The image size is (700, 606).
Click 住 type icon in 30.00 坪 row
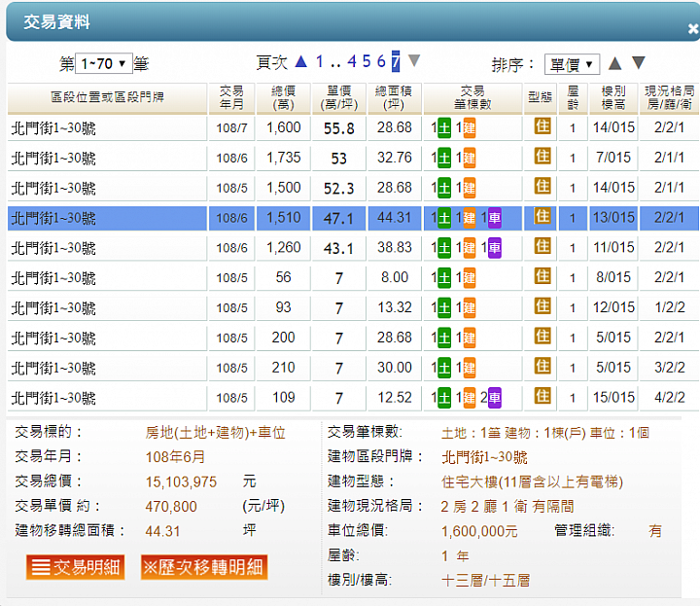542,366
